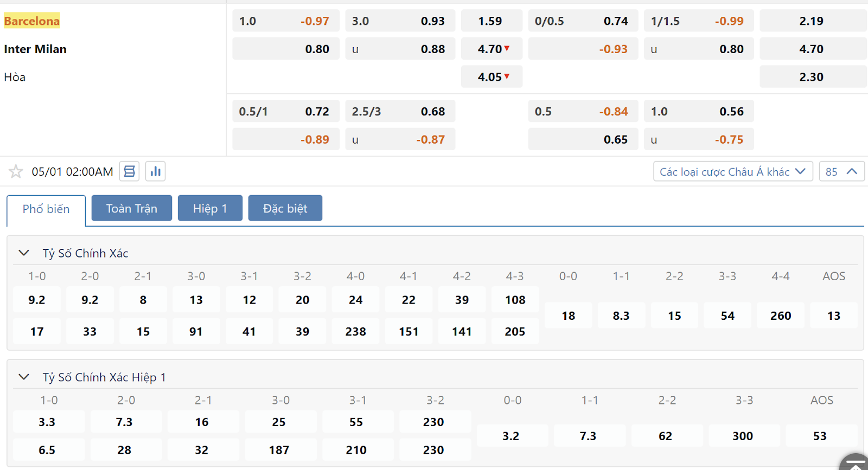
Task: Pick first-half handicap odds -0.93
Action: tap(583, 49)
